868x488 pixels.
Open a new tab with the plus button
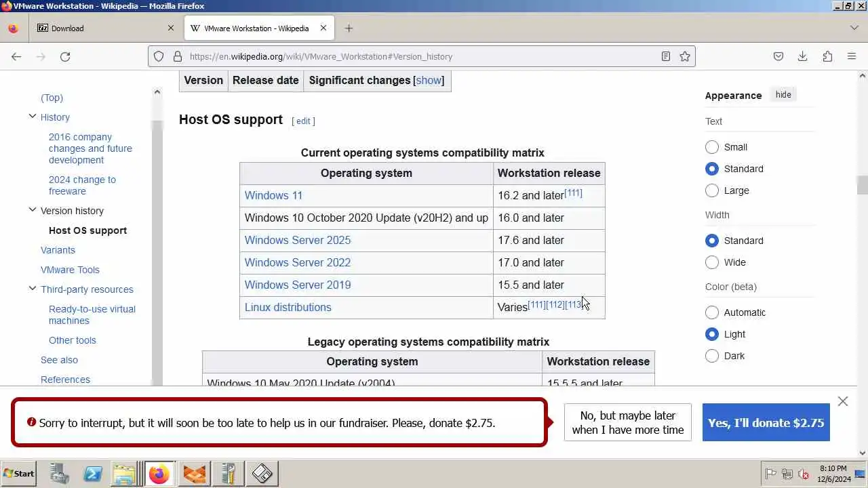(x=349, y=28)
